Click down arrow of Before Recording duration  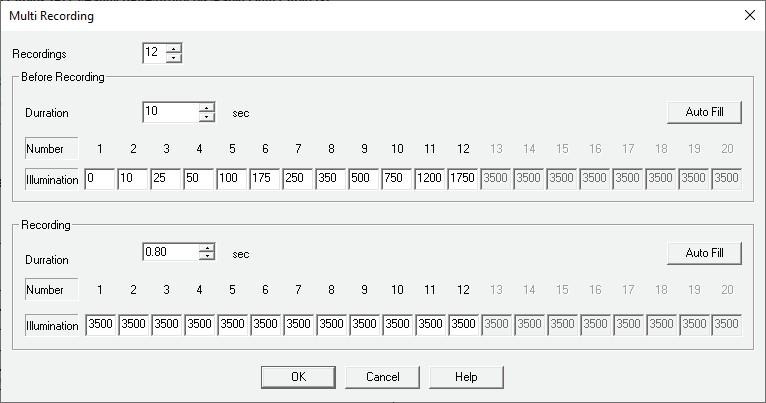point(207,117)
